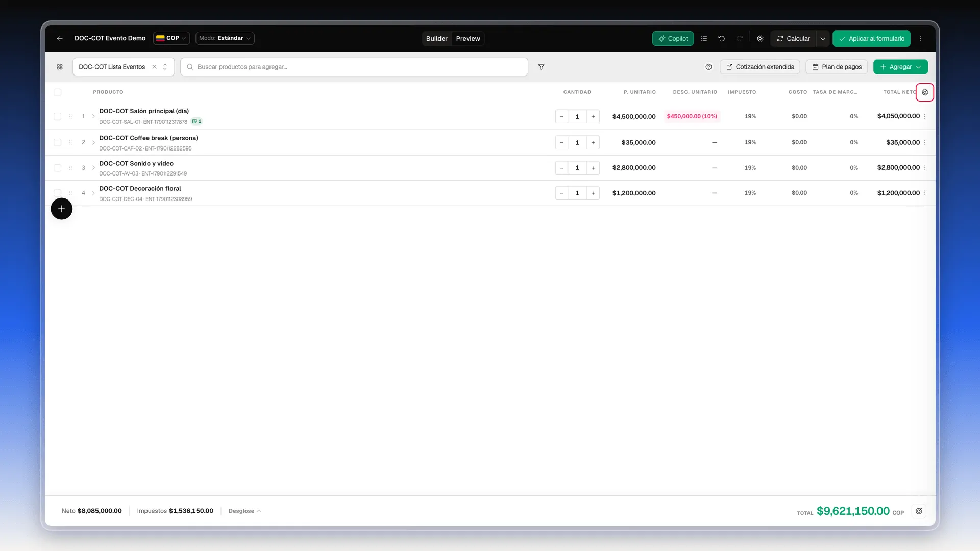Click the black floating plus button

point(61,209)
